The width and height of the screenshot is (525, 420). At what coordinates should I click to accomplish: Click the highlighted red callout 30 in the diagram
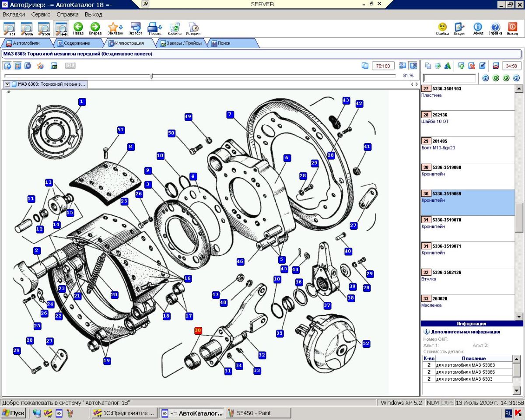tap(198, 330)
